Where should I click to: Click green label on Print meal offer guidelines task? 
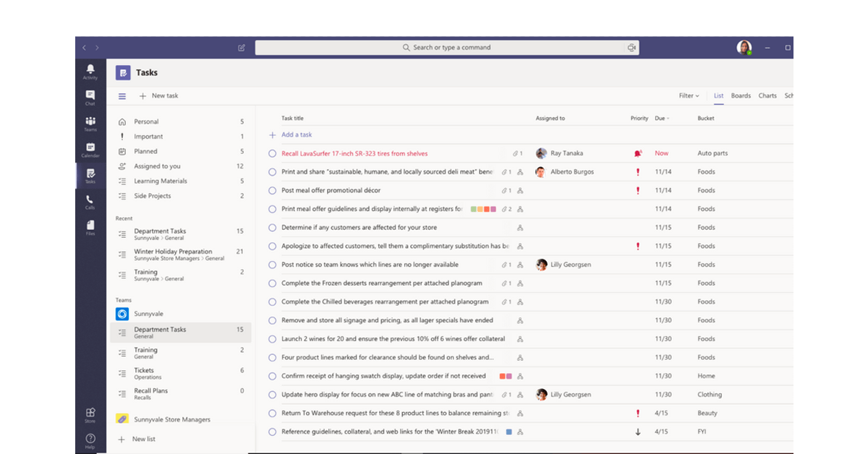coord(474,209)
